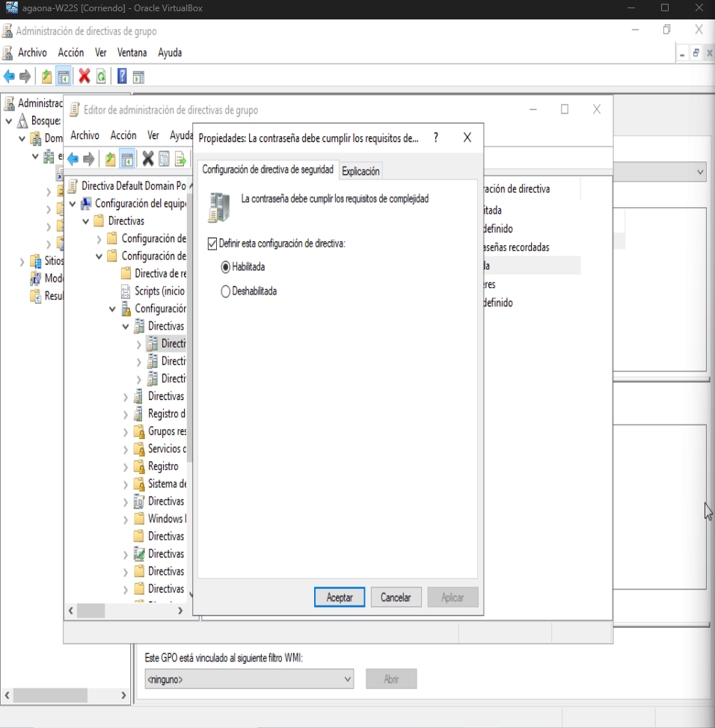Click the editor tree horizontal scrollbar thumb
The width and height of the screenshot is (715, 728).
pos(91,611)
